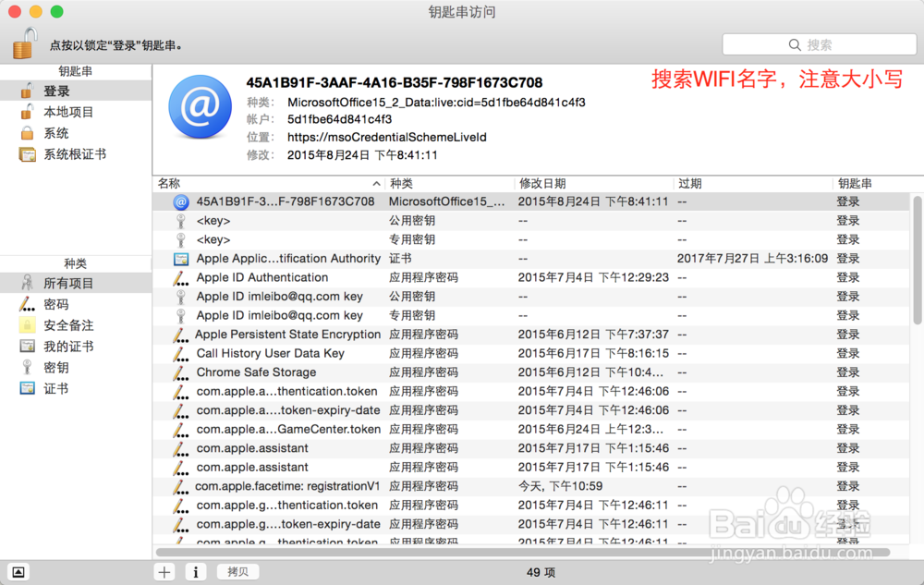Click the 我的证书 certificate icon

point(27,346)
